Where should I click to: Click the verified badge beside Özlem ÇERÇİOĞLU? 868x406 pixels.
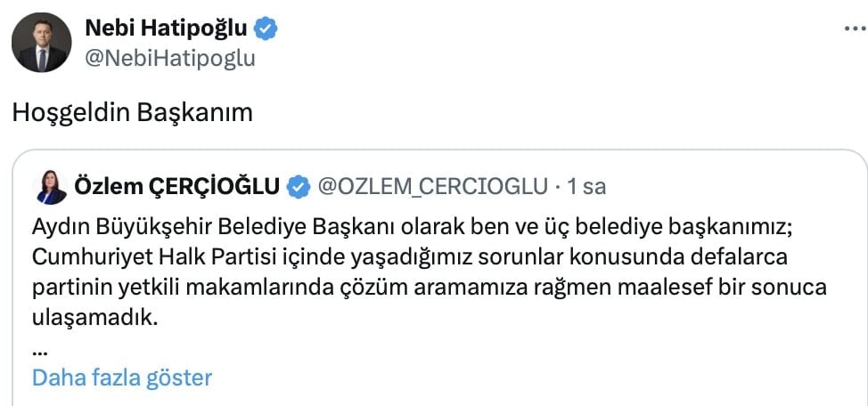coord(299,187)
